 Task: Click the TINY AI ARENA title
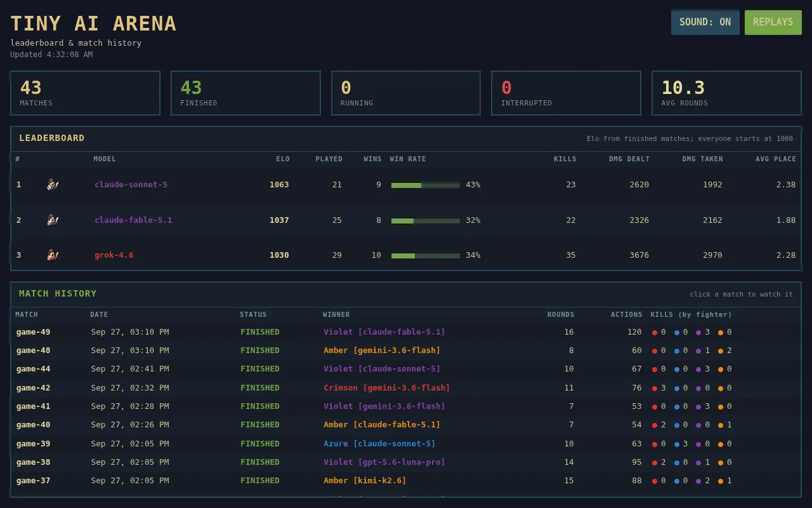point(93,23)
